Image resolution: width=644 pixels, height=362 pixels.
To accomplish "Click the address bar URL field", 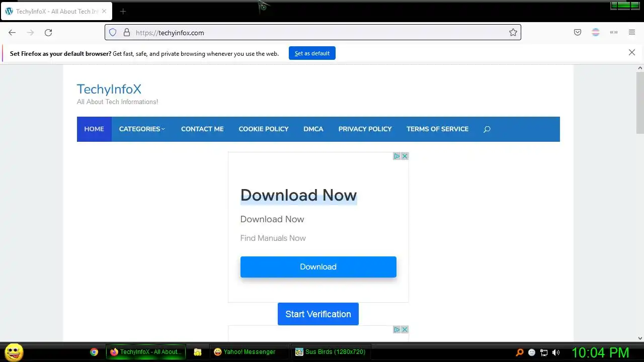I will click(313, 33).
